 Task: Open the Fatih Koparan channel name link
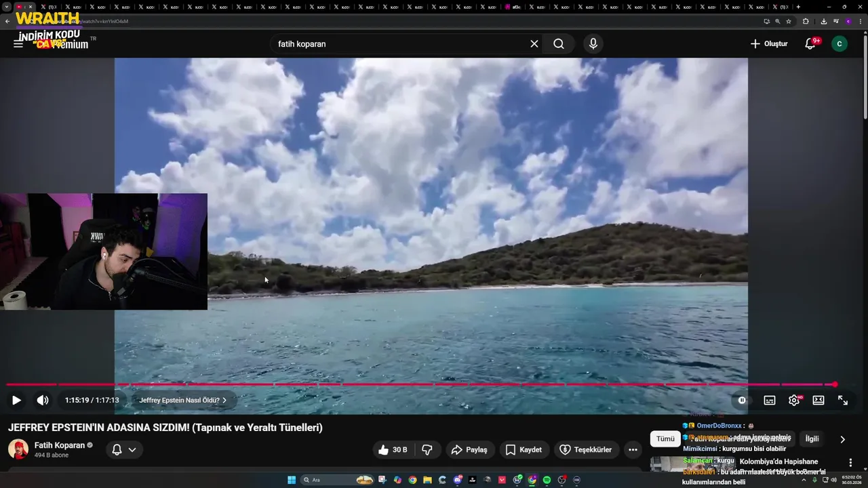click(x=60, y=445)
